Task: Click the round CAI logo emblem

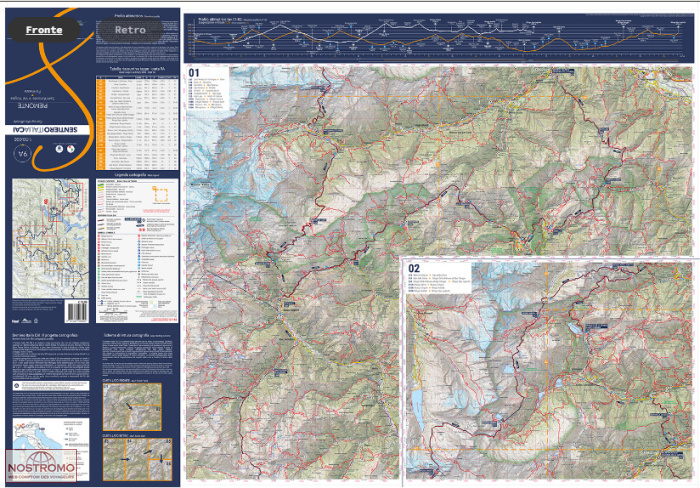Action: tap(59, 149)
